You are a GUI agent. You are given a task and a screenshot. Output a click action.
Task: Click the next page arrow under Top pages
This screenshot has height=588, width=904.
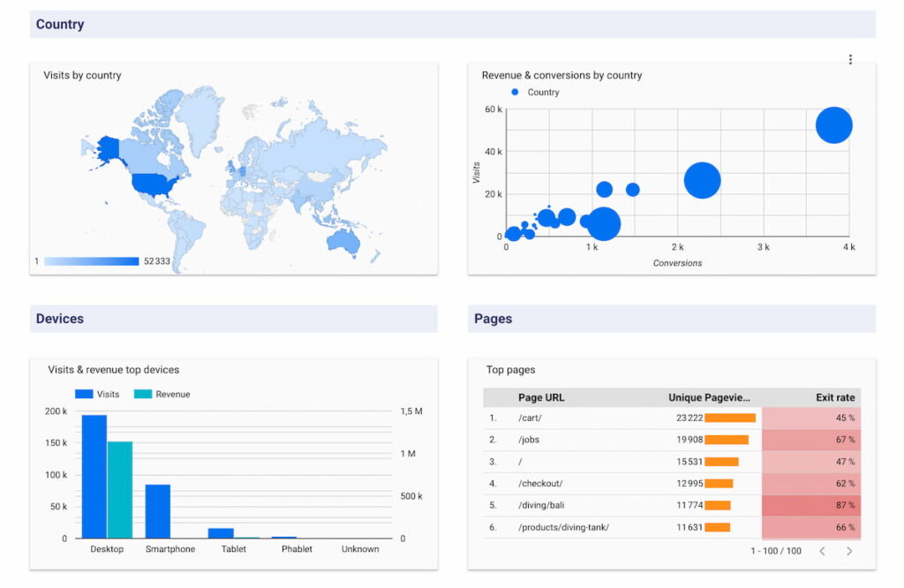tap(849, 550)
